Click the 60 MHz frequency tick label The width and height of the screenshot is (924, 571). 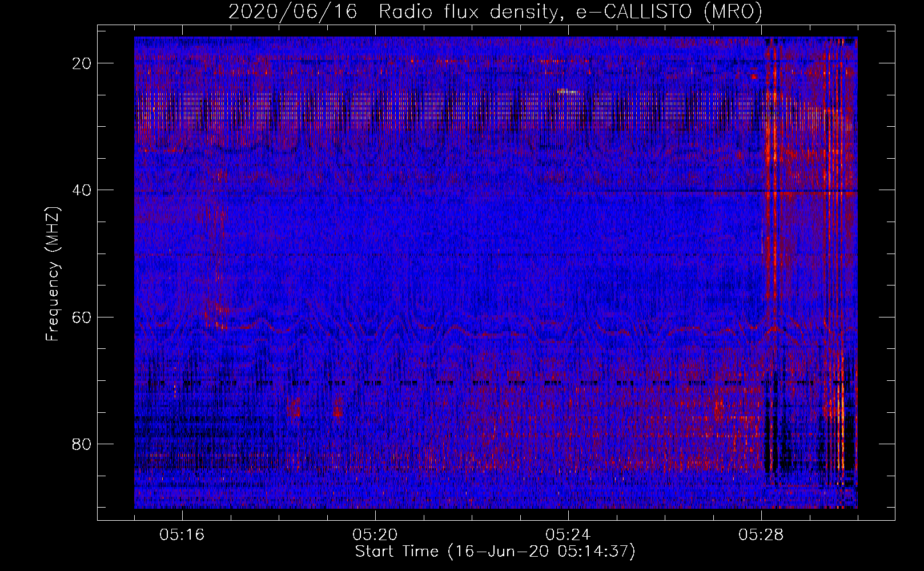coord(82,317)
